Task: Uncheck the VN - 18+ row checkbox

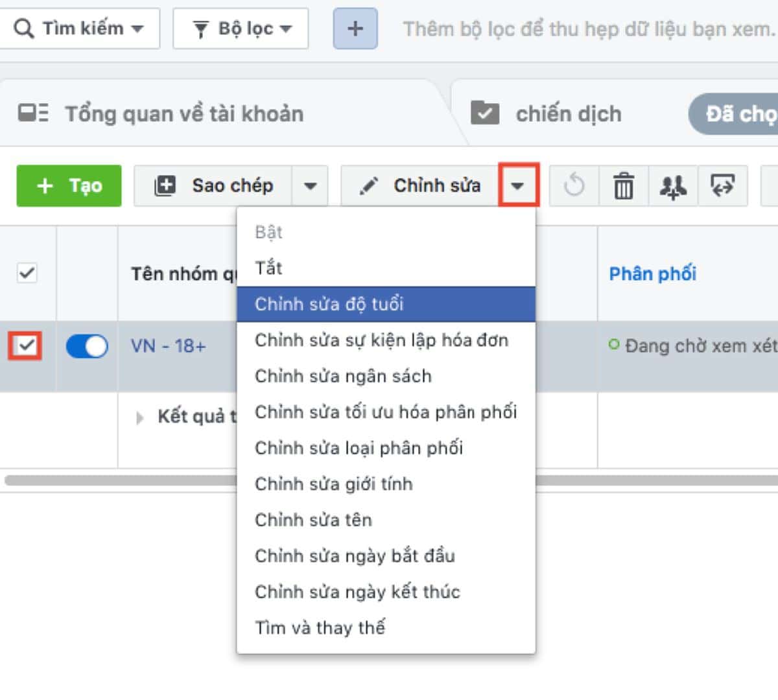Action: pos(26,346)
